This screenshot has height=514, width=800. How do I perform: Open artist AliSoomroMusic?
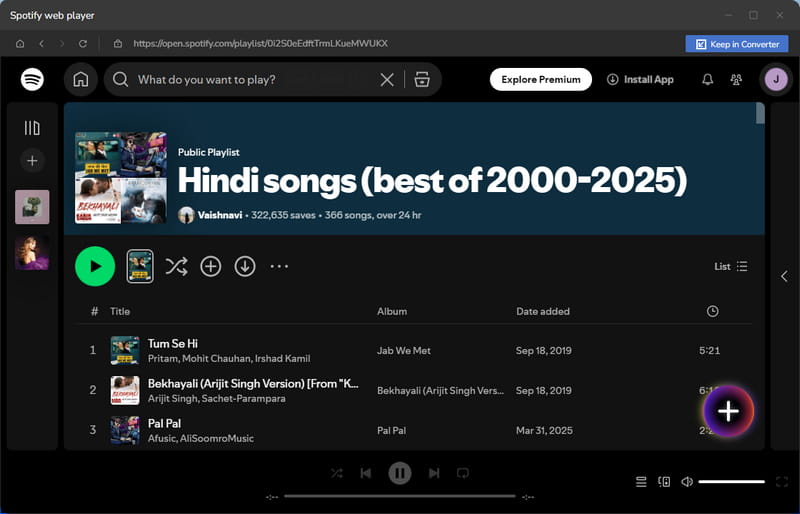tap(216, 438)
